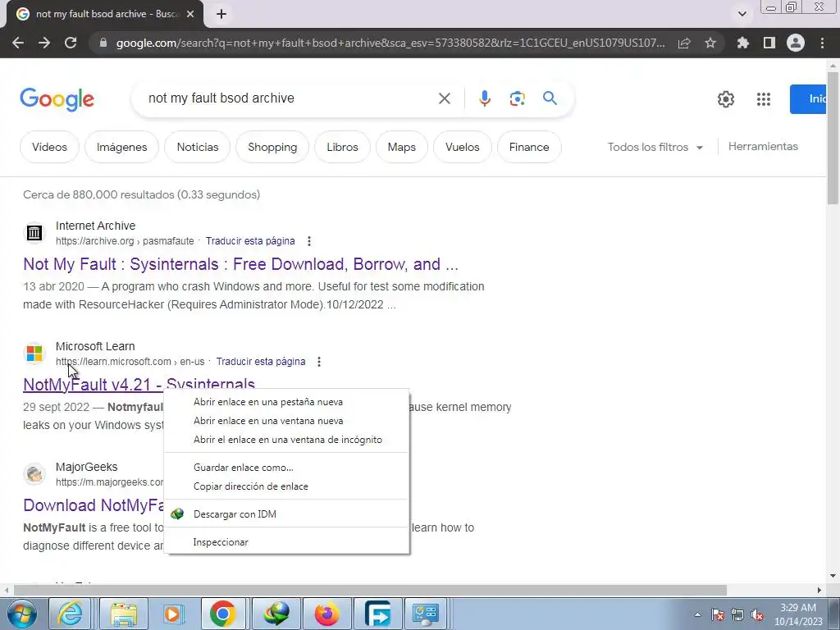This screenshot has width=840, height=630.
Task: Open Firefox from the taskbar
Action: (x=326, y=614)
